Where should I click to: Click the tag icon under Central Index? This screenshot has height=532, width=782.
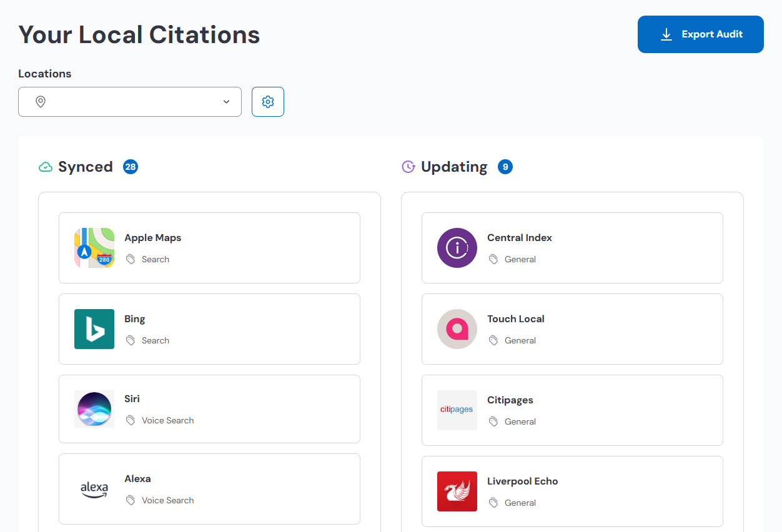[493, 259]
